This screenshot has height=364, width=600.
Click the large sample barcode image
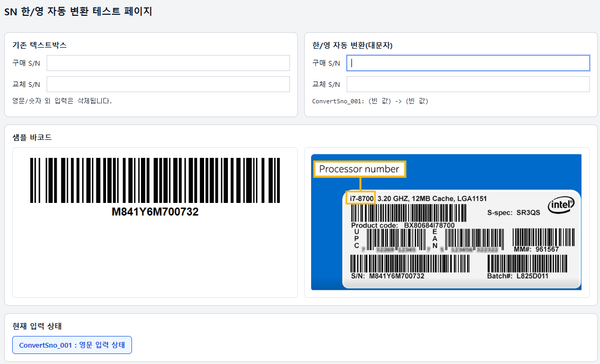(155, 180)
